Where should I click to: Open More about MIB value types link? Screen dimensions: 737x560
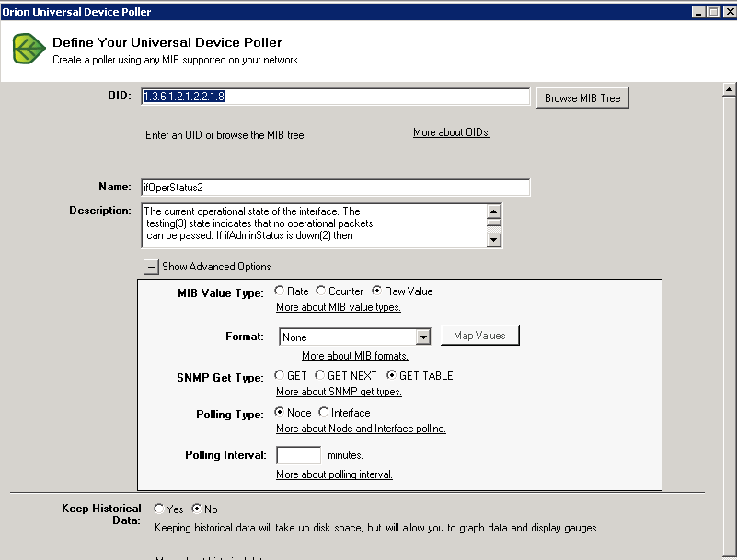[339, 307]
